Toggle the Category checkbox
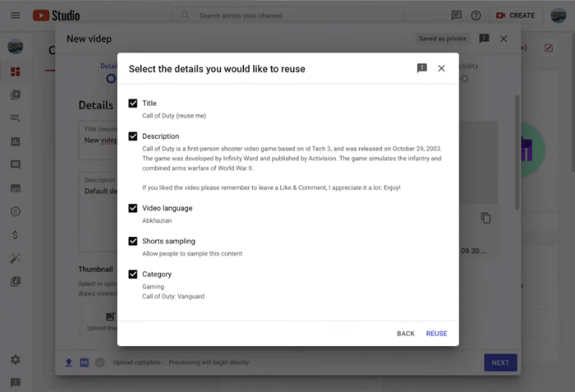Image resolution: width=575 pixels, height=392 pixels. [133, 274]
